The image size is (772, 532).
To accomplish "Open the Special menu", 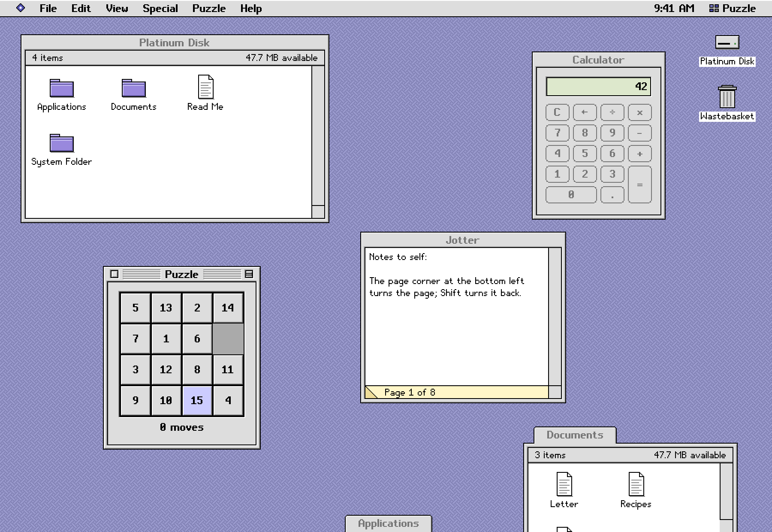I will (x=160, y=8).
